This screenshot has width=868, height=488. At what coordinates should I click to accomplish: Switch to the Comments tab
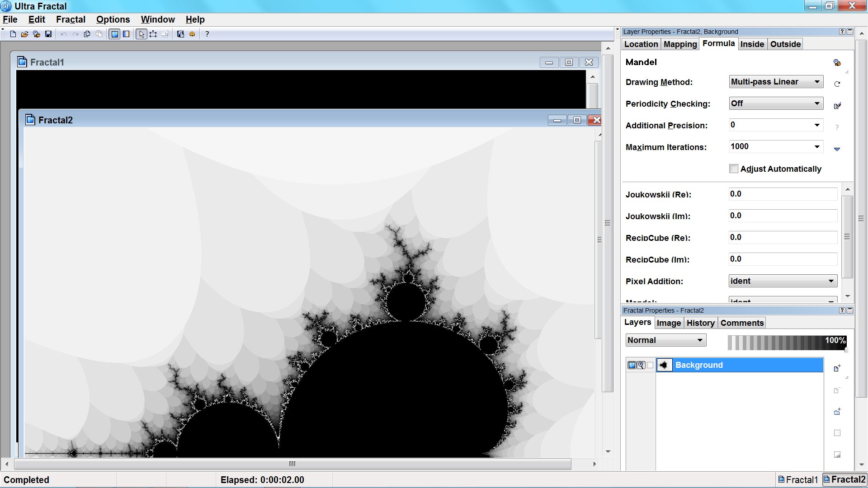click(x=742, y=323)
